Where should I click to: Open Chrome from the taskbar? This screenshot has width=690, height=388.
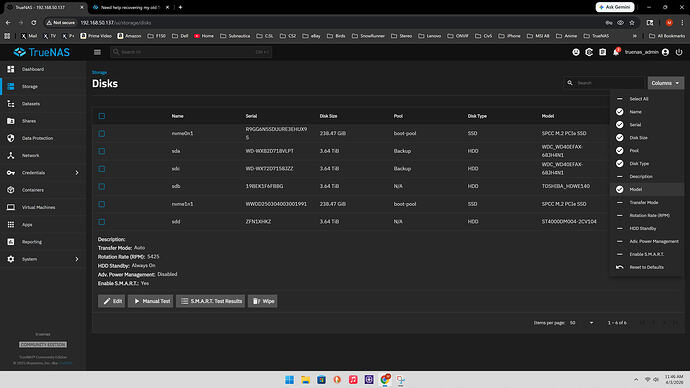(x=385, y=380)
